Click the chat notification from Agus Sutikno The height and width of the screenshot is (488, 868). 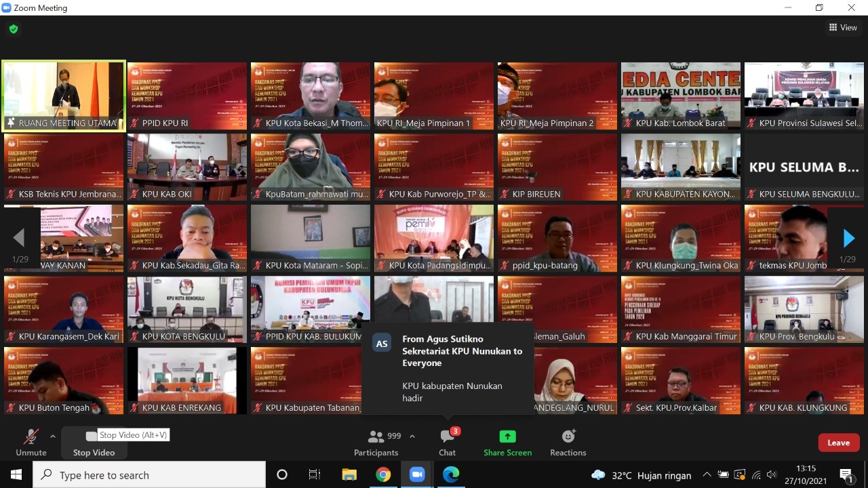pos(448,368)
